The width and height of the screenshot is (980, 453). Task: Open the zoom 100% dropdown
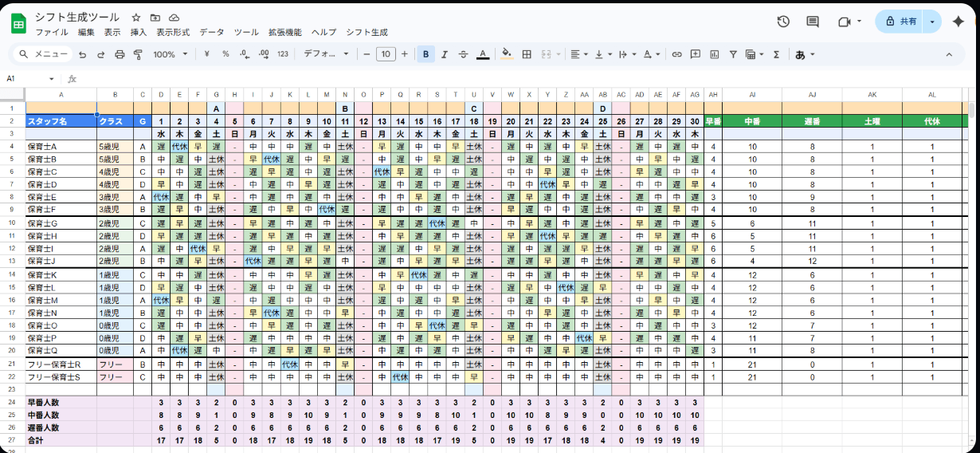coord(171,54)
